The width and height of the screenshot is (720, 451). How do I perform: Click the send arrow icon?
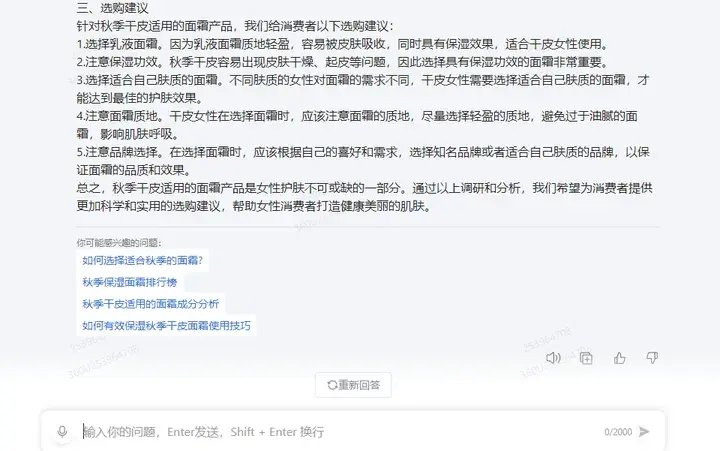click(644, 431)
